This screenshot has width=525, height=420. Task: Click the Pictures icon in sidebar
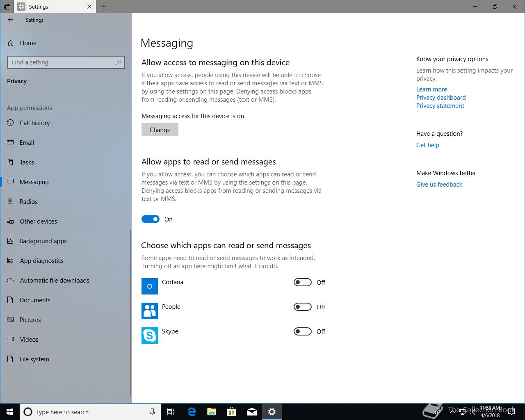[x=11, y=320]
